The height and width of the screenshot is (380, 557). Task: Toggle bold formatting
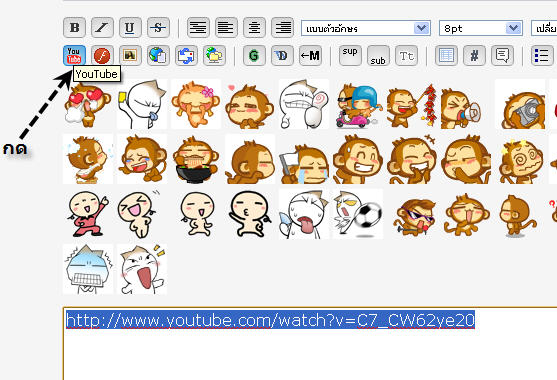click(x=74, y=27)
